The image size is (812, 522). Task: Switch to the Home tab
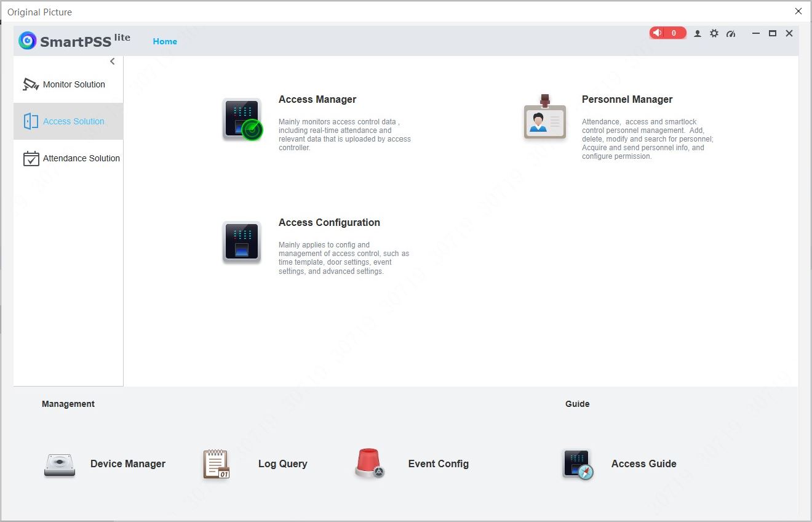165,41
